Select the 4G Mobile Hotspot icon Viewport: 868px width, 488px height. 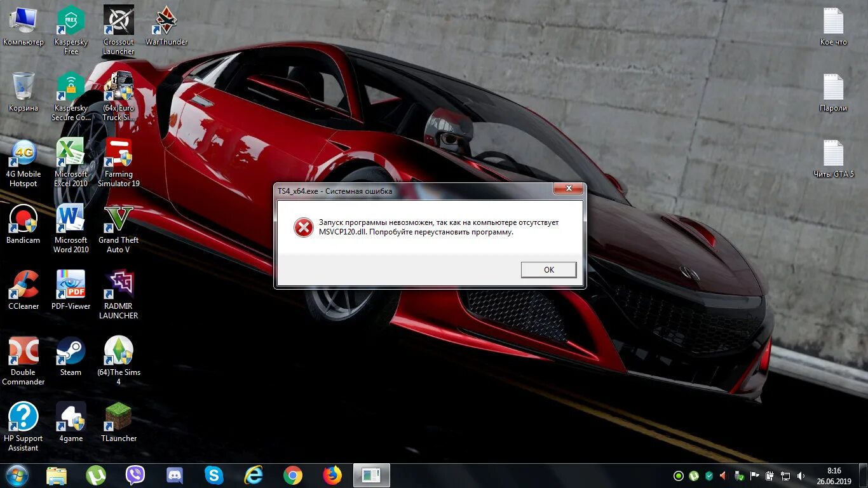coord(24,163)
